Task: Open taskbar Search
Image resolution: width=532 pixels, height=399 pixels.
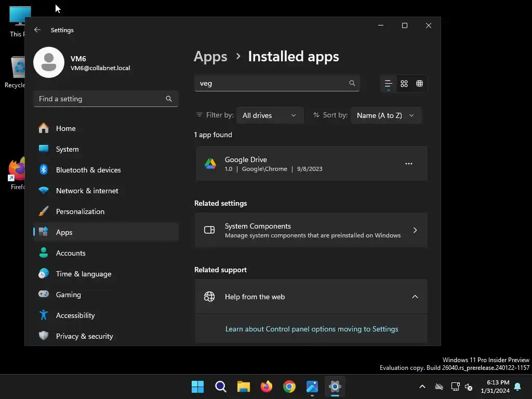Action: pyautogui.click(x=220, y=387)
